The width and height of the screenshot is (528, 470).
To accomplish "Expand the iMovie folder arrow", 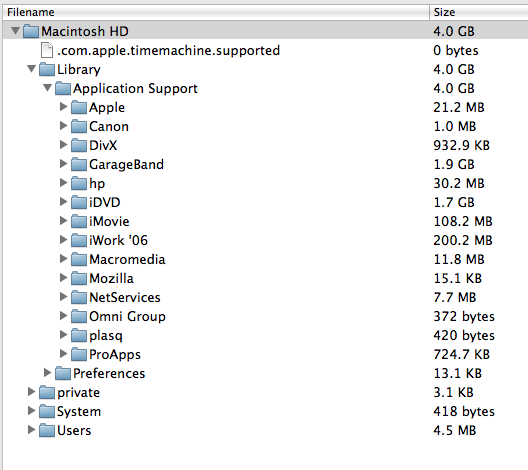I will point(63,221).
